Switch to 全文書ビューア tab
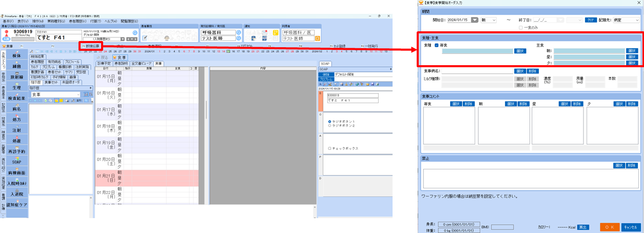Viewport: 644px width, 233px height. (x=141, y=64)
